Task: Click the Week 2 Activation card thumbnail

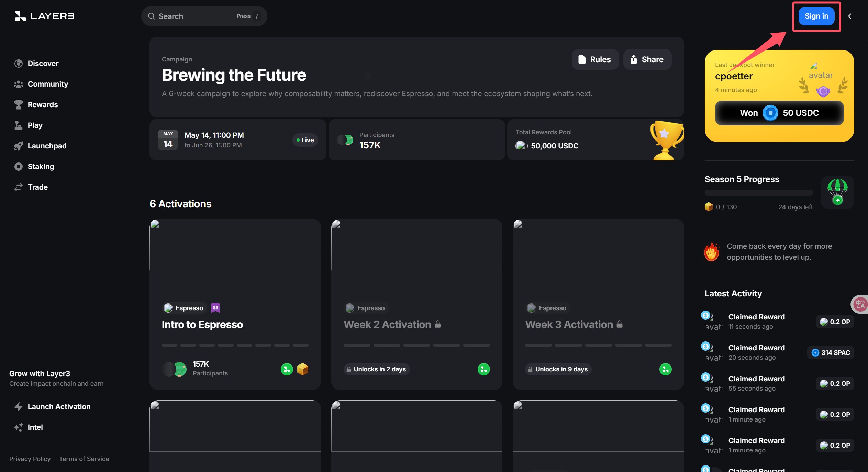Action: [416, 245]
